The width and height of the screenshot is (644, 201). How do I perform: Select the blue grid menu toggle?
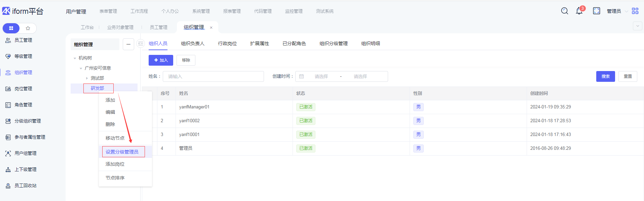[11, 28]
